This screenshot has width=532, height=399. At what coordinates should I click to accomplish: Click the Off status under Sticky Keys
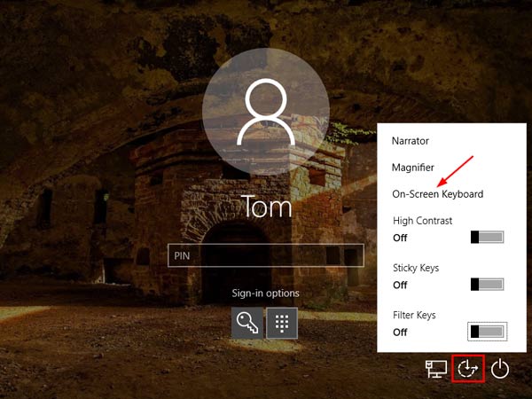400,285
